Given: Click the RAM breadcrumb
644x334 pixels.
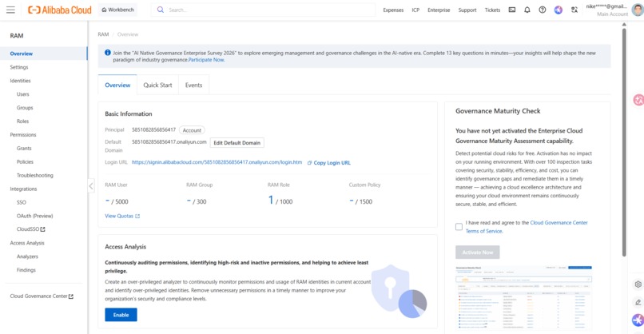Looking at the screenshot, I should pos(103,34).
